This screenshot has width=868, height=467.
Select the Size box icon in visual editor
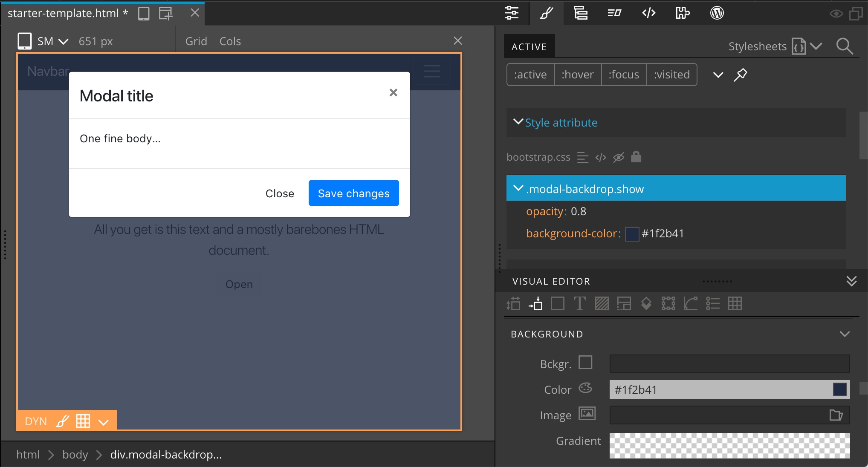tap(558, 304)
